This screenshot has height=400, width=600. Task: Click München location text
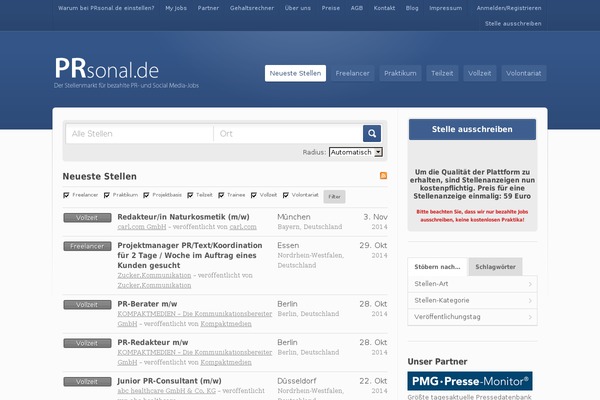pyautogui.click(x=294, y=217)
